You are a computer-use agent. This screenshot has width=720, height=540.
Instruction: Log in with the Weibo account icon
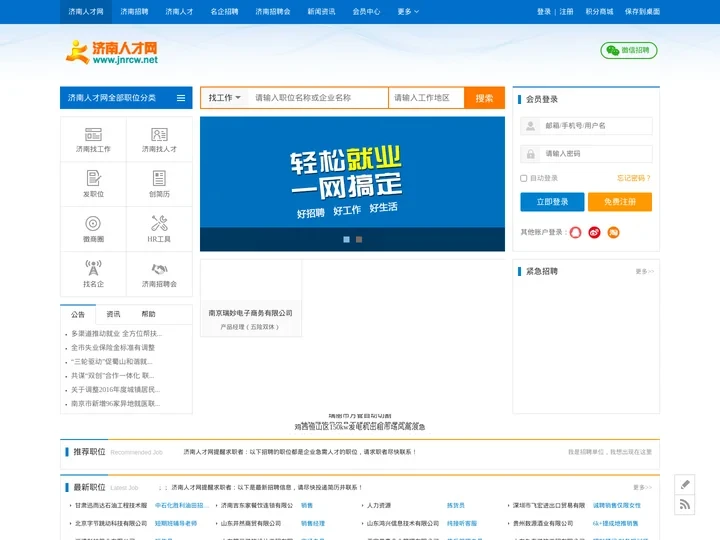[595, 232]
